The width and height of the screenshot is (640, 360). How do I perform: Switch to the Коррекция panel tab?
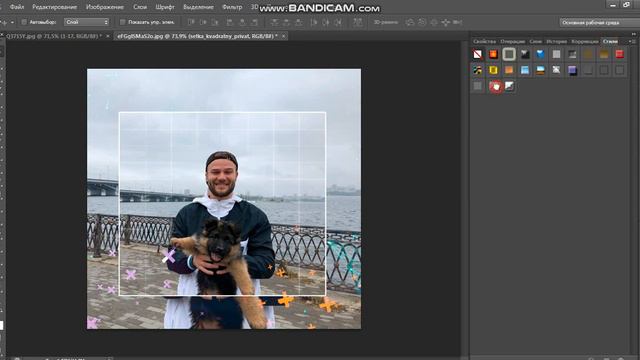[585, 41]
